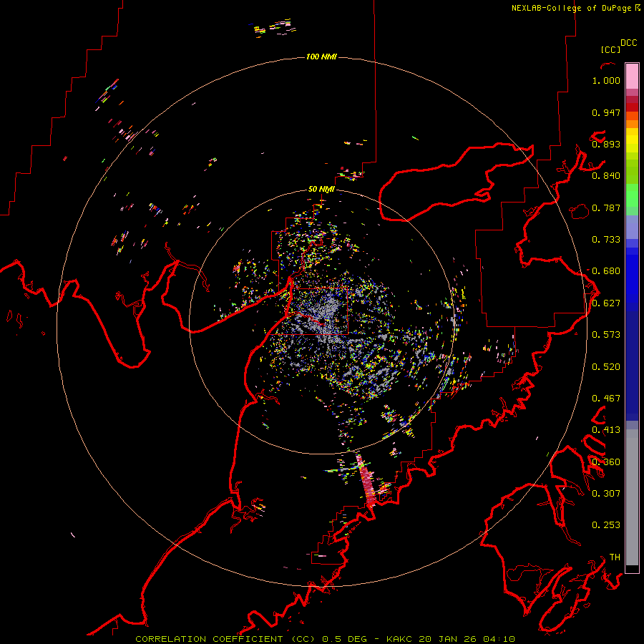Click the 1.000 value on the color scale

(606, 80)
